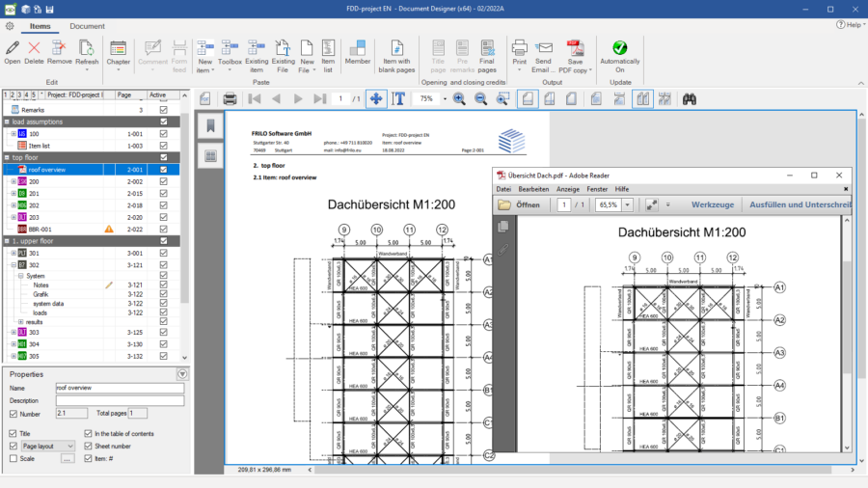Click the thumbnails icon in preview sidebar
Screen dimensions: 868x488
[x=210, y=156]
